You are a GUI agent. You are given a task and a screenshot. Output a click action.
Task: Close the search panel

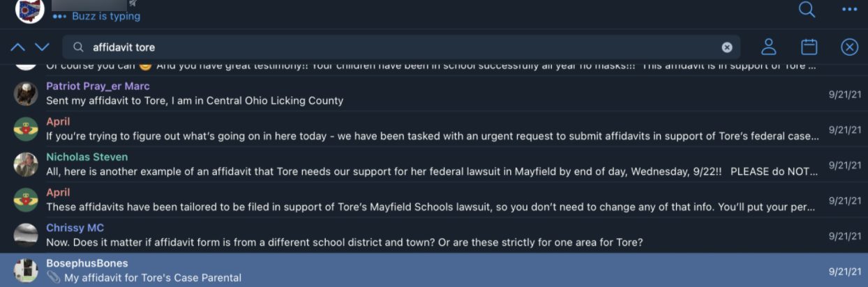click(849, 47)
